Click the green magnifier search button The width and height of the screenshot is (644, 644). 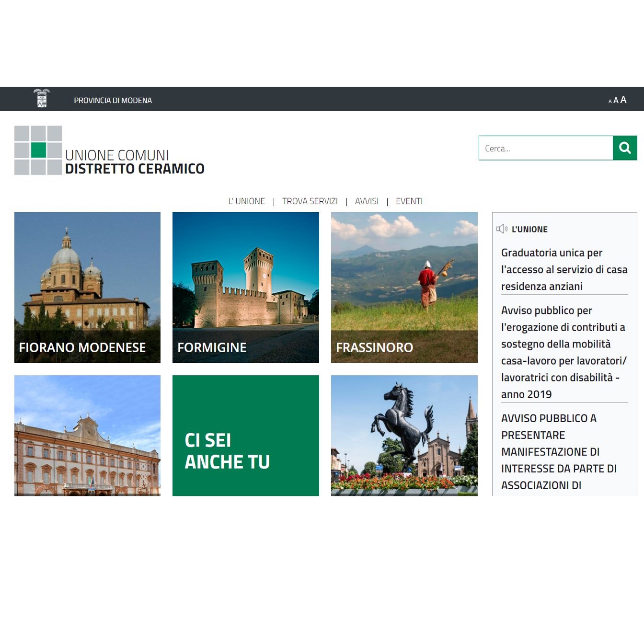(625, 148)
